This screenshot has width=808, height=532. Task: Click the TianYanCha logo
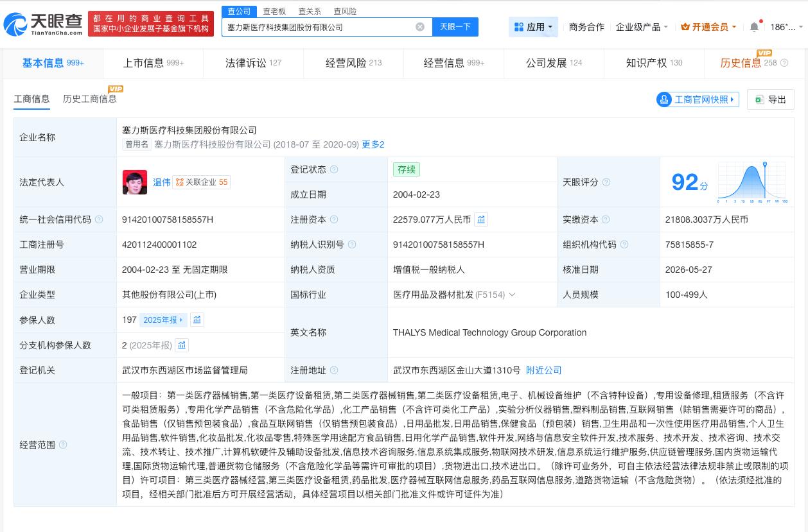pyautogui.click(x=43, y=24)
